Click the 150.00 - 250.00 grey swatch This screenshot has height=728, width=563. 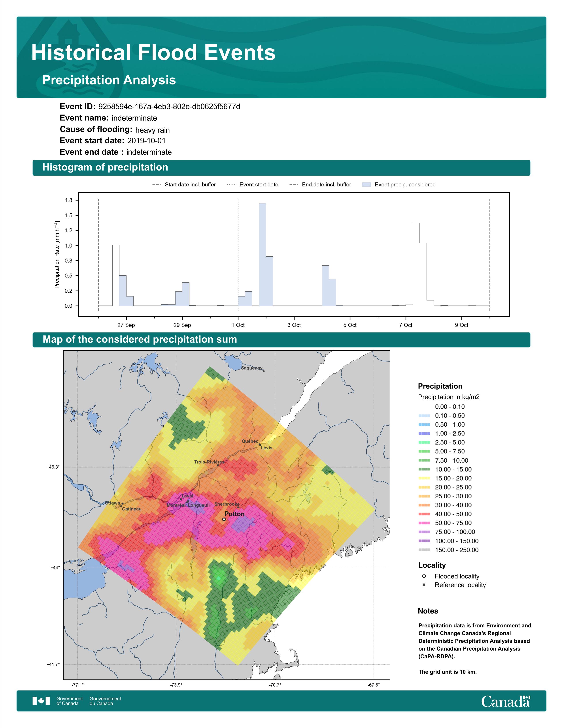pos(424,550)
